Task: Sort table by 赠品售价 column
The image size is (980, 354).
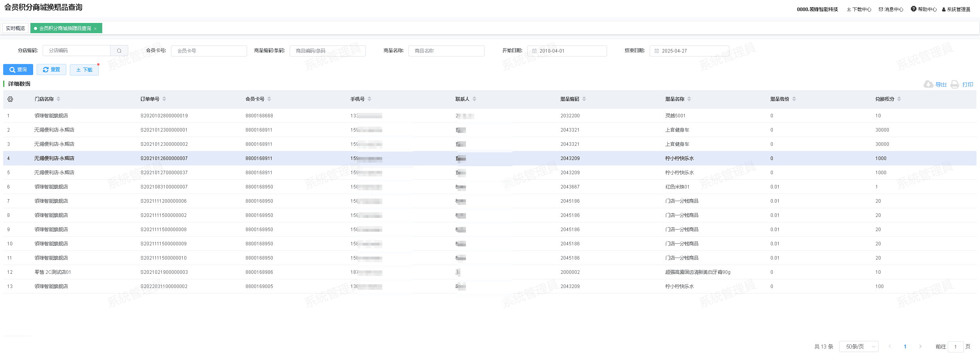Action: [794, 99]
